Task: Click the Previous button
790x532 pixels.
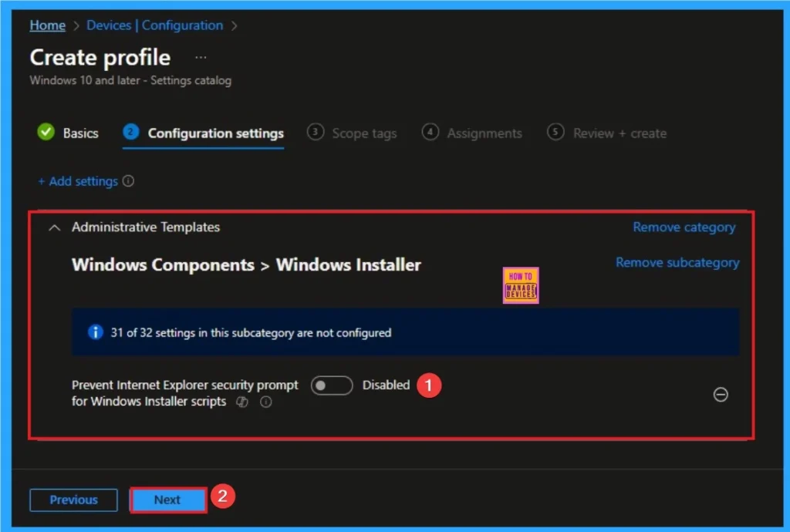Action: tap(73, 500)
